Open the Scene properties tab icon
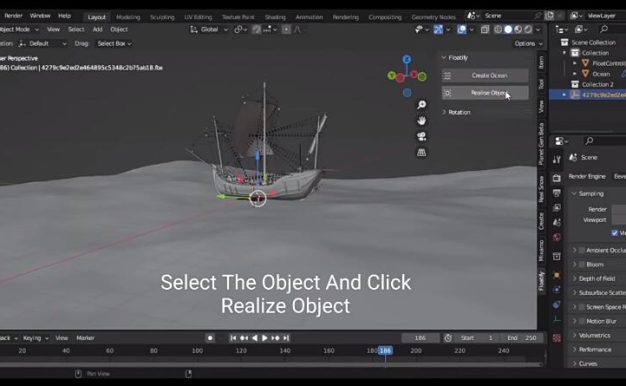 point(557,222)
